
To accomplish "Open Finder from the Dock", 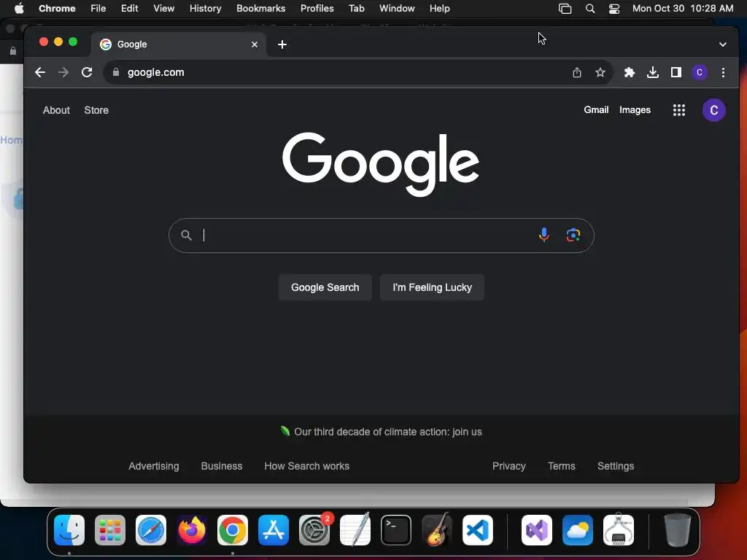I will (69, 530).
